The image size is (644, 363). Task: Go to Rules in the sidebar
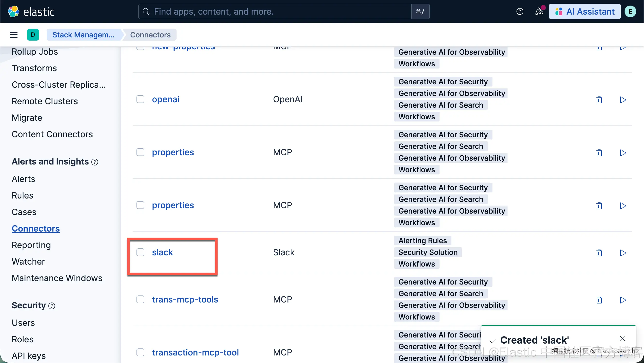pyautogui.click(x=23, y=195)
